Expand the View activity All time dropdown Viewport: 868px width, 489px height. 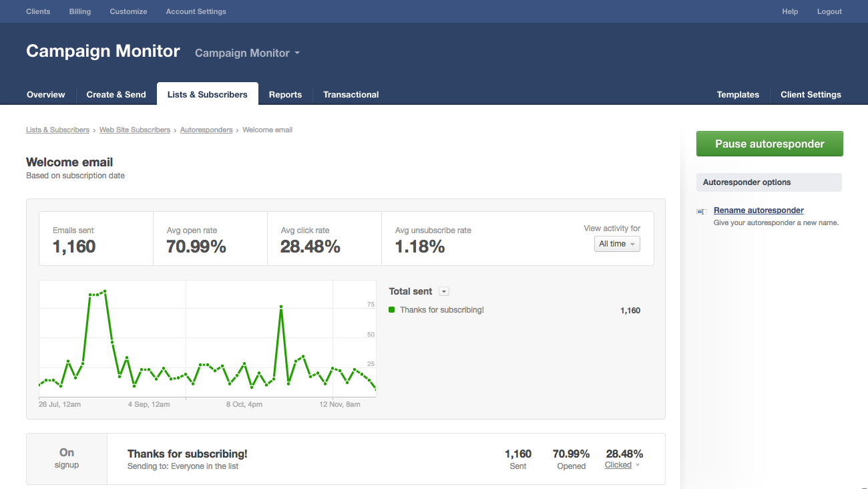617,244
